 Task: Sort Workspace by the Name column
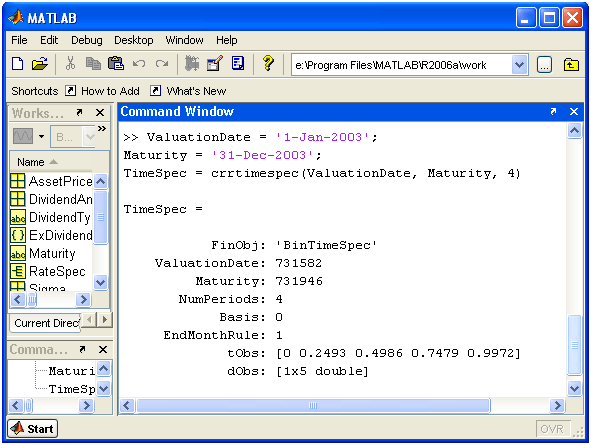click(51, 162)
